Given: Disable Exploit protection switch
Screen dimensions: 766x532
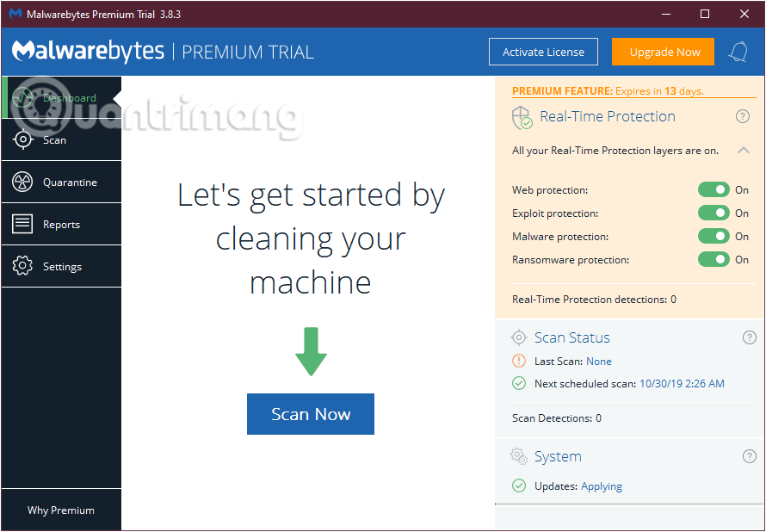Looking at the screenshot, I should click(x=713, y=213).
